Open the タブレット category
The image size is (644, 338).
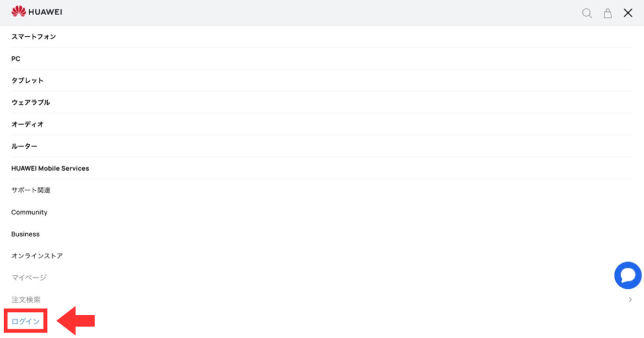[27, 80]
